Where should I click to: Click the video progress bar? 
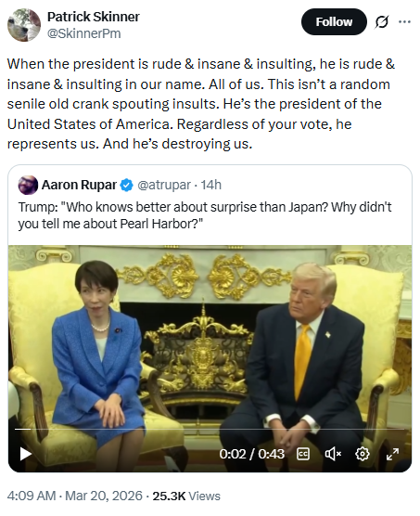point(210,429)
